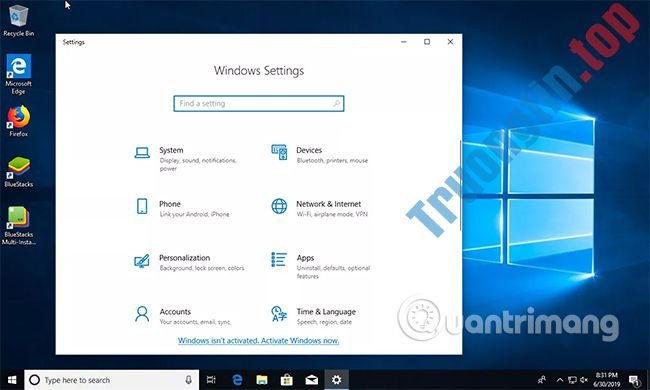Expand the hidden system tray icons chevron
This screenshot has width=650, height=390.
560,380
